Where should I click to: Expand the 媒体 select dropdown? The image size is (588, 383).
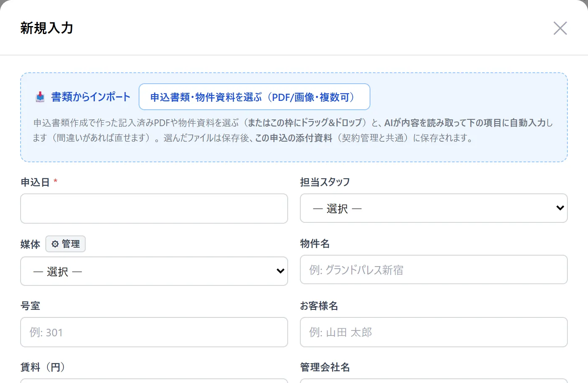click(x=154, y=271)
